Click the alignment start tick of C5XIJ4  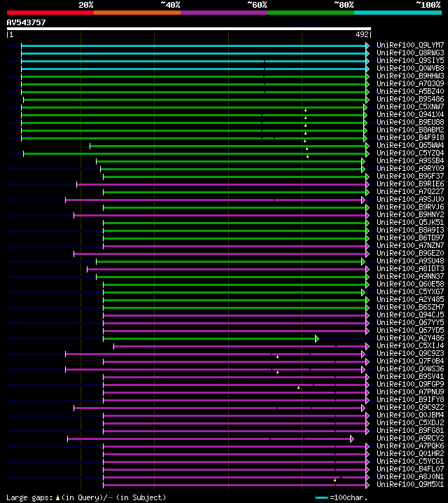114,346
